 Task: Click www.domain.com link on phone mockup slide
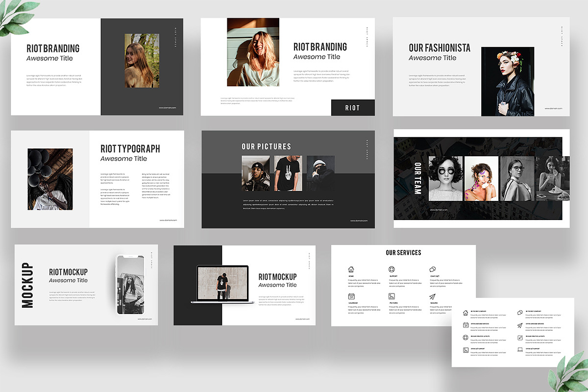coord(146,319)
